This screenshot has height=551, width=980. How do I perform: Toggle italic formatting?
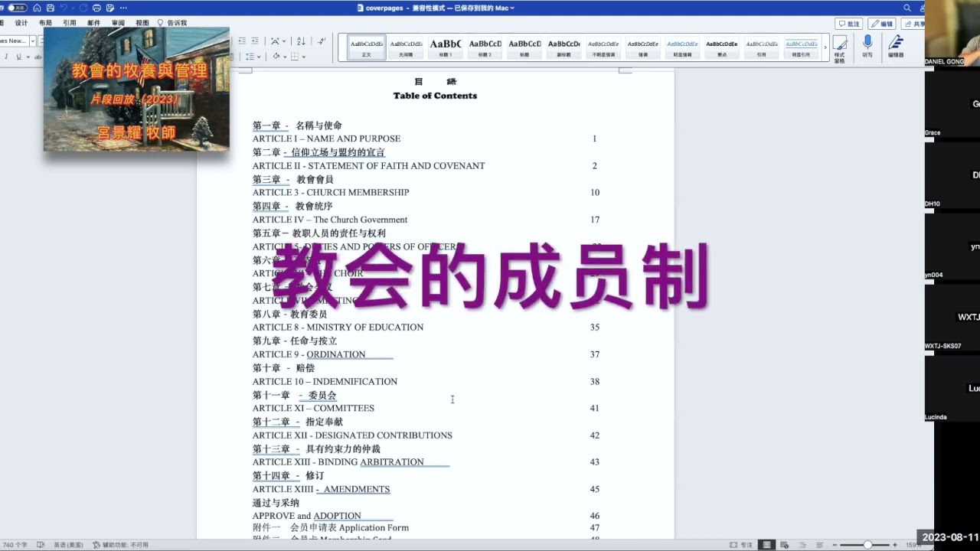pos(7,57)
